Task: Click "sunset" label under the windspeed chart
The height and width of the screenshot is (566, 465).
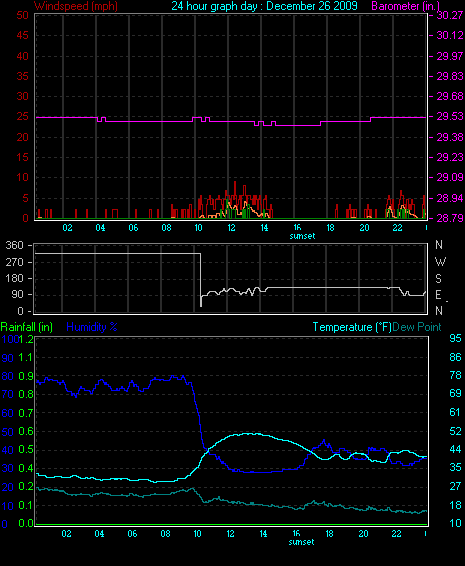Action: point(302,236)
